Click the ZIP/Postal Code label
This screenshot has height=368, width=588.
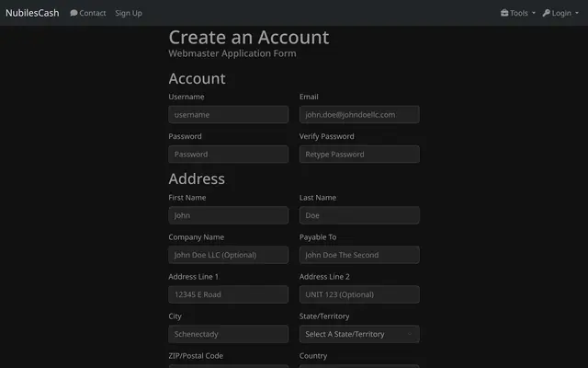point(196,356)
